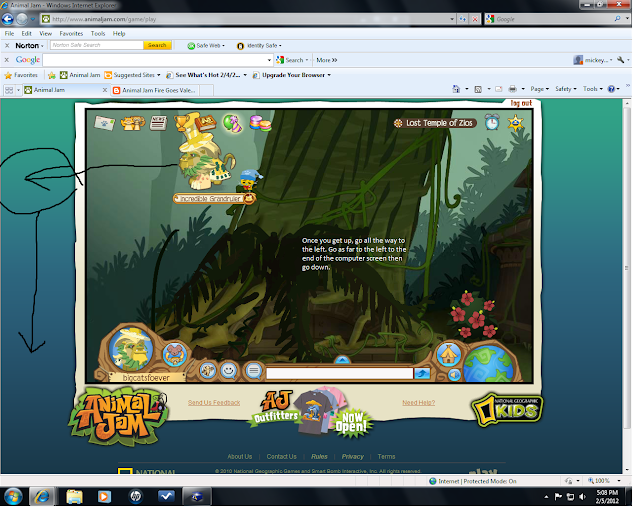640x513 pixels.
Task: Open the world map globe
Action: (x=489, y=365)
